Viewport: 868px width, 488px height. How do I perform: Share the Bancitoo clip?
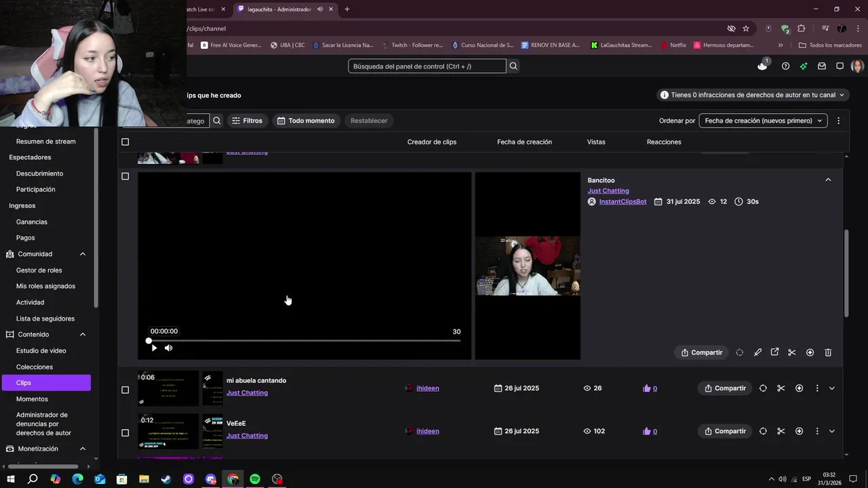point(701,352)
